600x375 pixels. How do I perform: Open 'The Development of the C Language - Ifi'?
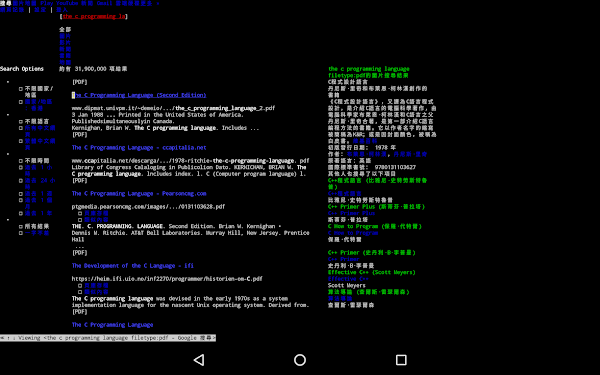[x=132, y=266]
